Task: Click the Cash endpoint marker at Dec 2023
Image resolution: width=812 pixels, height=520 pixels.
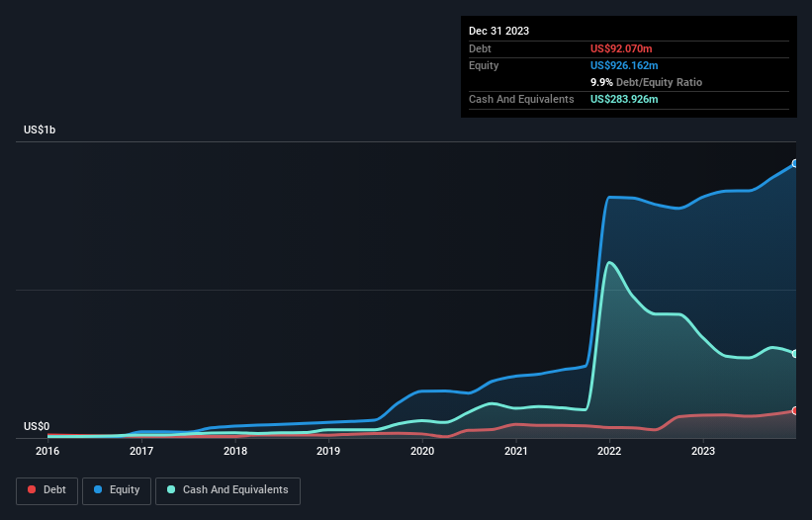Action: point(795,354)
